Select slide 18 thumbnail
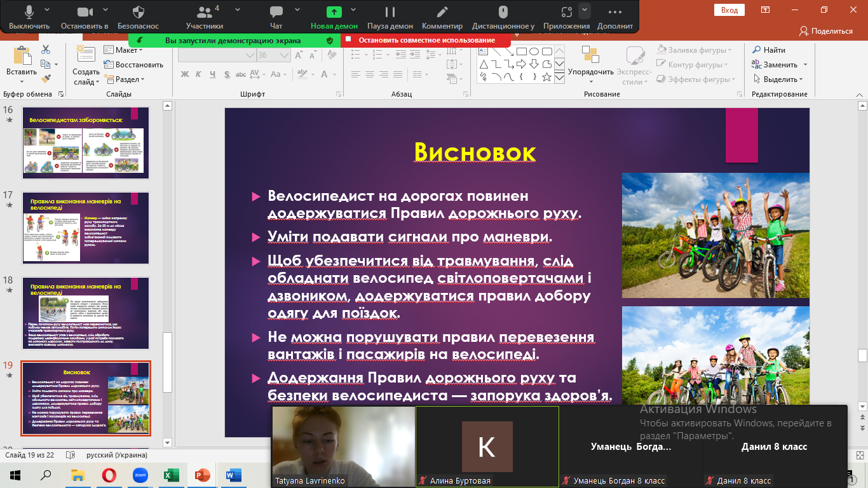 (86, 313)
